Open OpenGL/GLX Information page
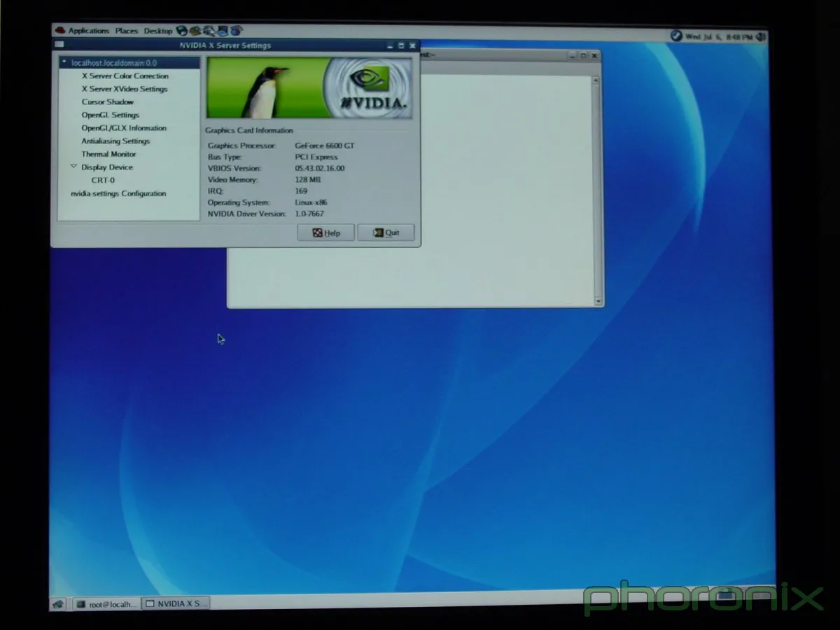The image size is (840, 630). pyautogui.click(x=124, y=128)
